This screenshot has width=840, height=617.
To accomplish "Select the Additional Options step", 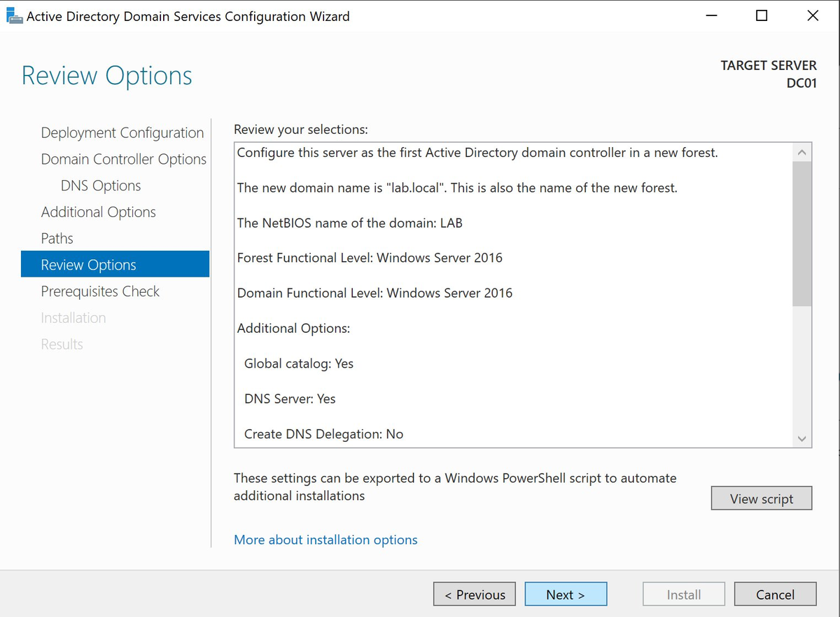I will tap(98, 212).
